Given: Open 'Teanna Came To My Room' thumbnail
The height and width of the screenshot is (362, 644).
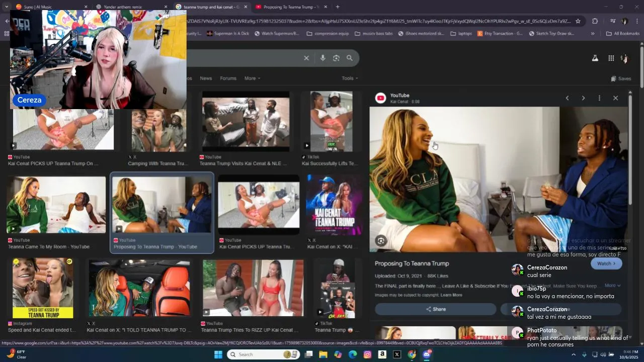Looking at the screenshot, I should coord(56,205).
